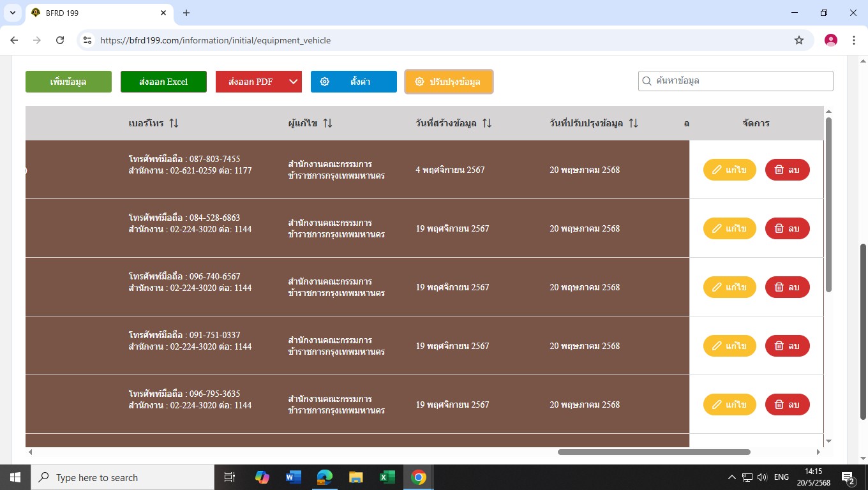Click the ปรับปรุงข้อมูล orange refresh button
The height and width of the screenshot is (490, 868).
449,82
